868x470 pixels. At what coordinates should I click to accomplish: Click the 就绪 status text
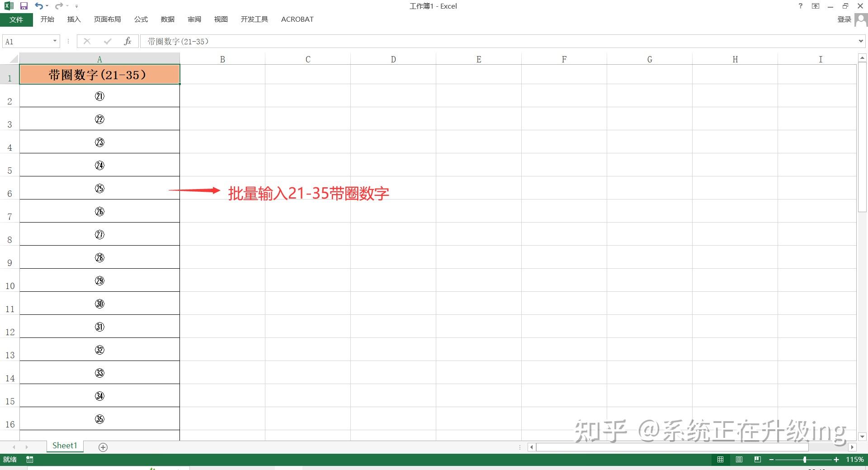[10, 460]
